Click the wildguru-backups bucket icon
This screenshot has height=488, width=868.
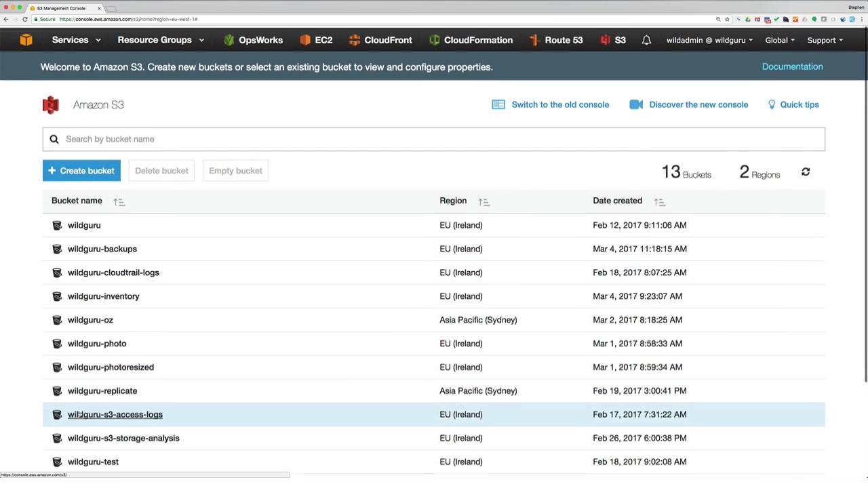pos(57,249)
